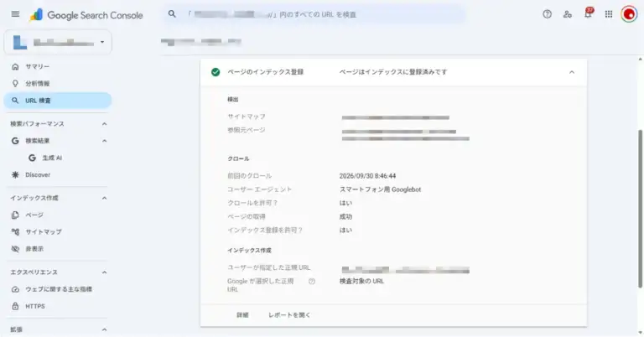Click the search magnifier icon in URL bar
Screen dimensions: 644x337
(172, 14)
